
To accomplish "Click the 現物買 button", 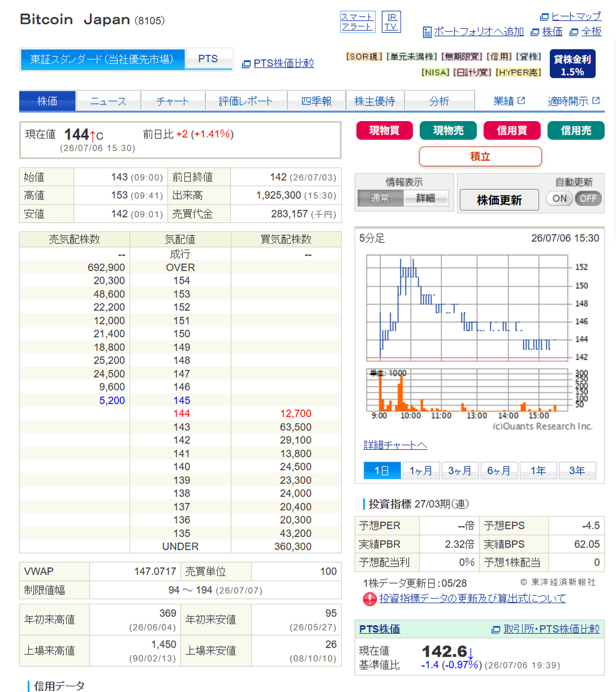I will [x=384, y=130].
